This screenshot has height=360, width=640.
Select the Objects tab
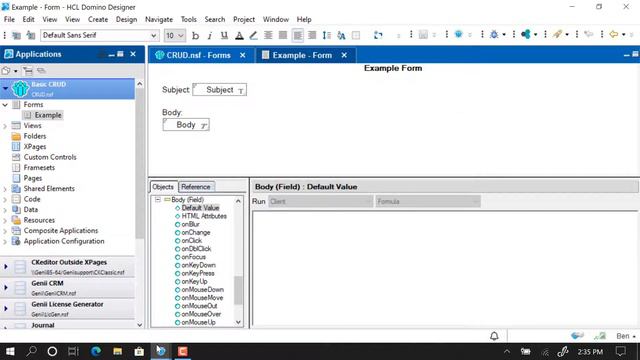click(163, 187)
